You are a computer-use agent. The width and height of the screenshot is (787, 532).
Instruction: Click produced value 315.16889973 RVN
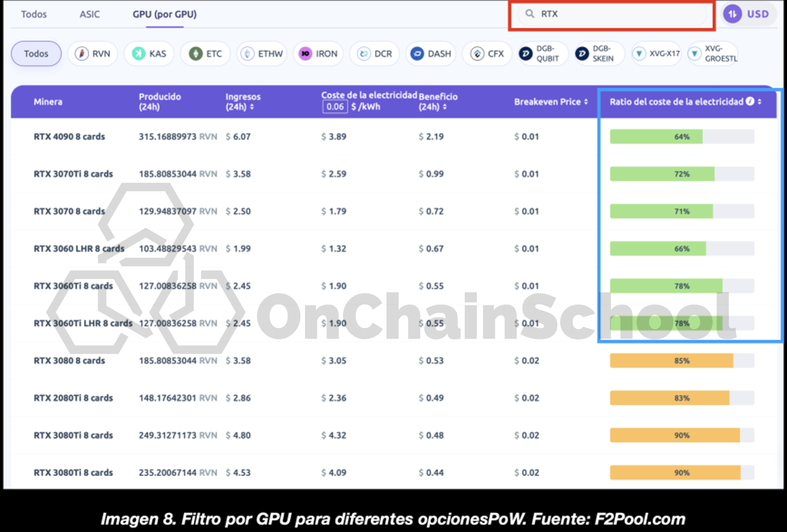[178, 136]
